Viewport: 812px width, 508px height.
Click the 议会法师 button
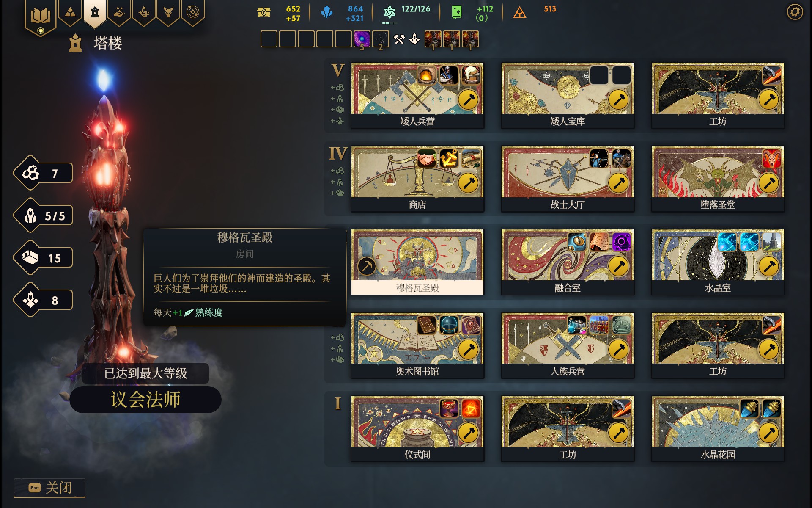[145, 399]
